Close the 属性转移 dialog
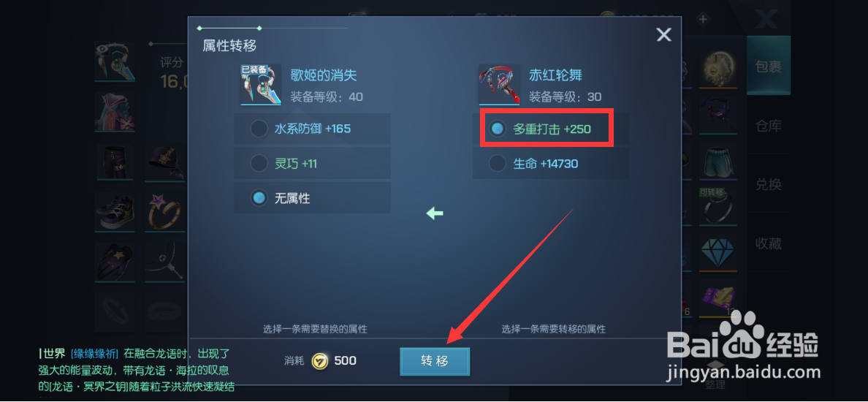 (663, 35)
